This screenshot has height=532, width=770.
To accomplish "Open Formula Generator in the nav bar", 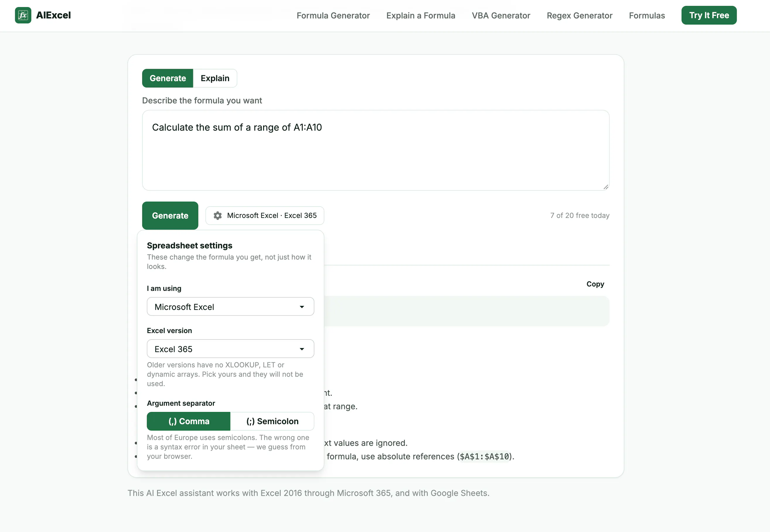I will (x=333, y=15).
